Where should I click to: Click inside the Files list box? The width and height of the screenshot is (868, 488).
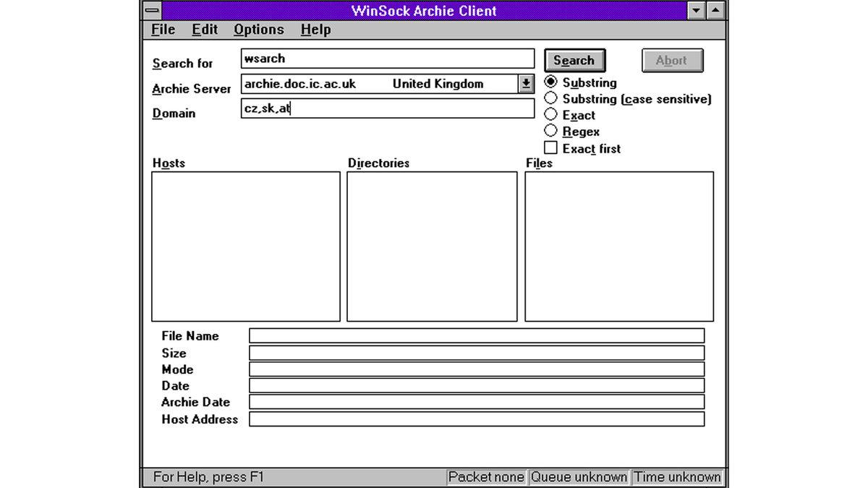pyautogui.click(x=618, y=246)
